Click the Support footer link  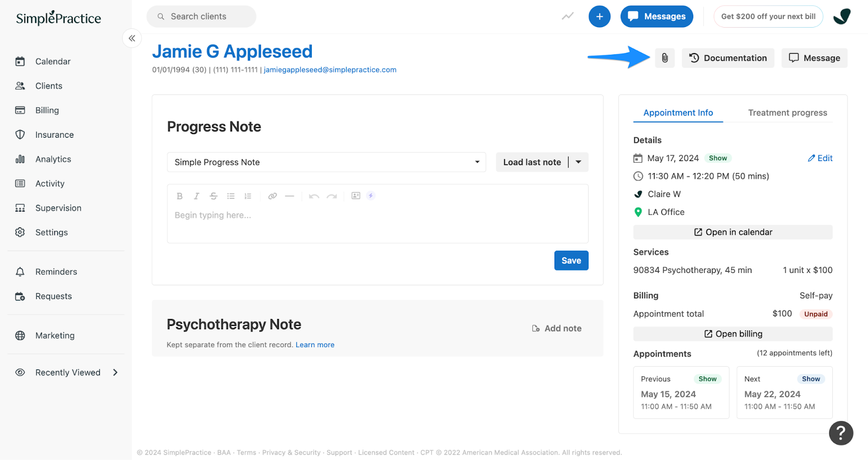[x=339, y=452]
